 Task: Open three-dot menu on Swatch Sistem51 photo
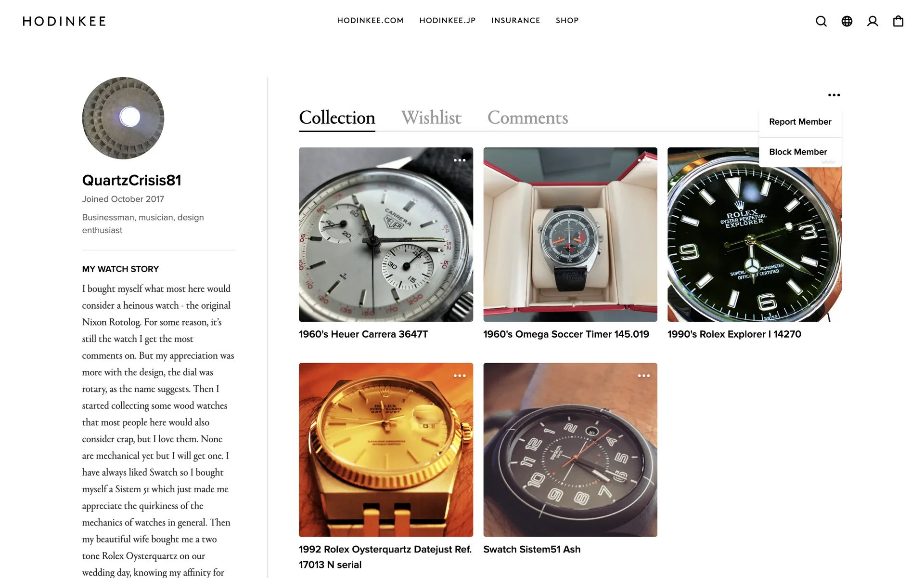(x=644, y=376)
